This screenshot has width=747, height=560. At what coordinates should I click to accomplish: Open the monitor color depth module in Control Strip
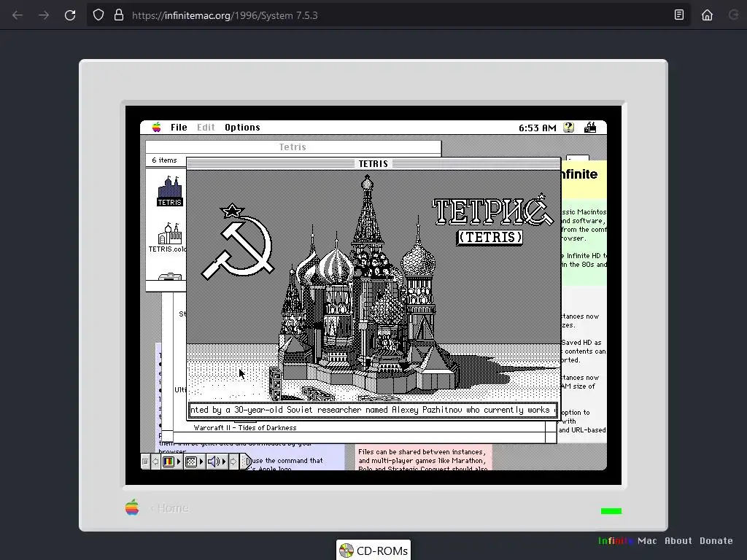[172, 462]
